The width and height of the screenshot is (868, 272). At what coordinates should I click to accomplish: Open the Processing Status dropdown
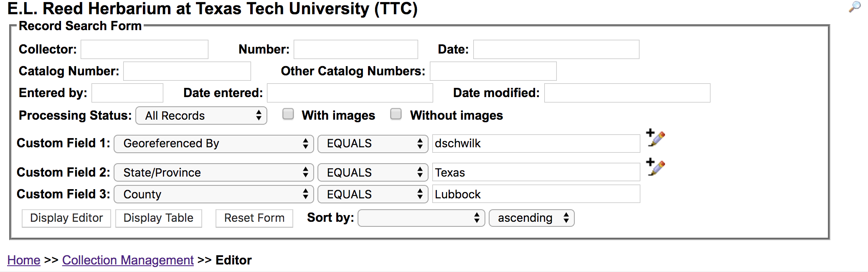(201, 115)
